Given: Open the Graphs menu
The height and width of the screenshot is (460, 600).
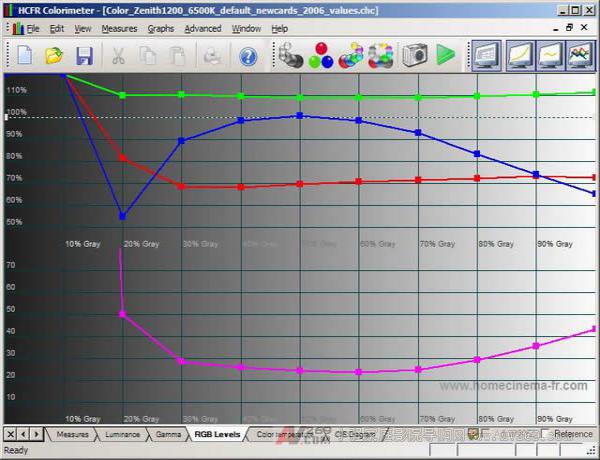Looking at the screenshot, I should point(161,29).
